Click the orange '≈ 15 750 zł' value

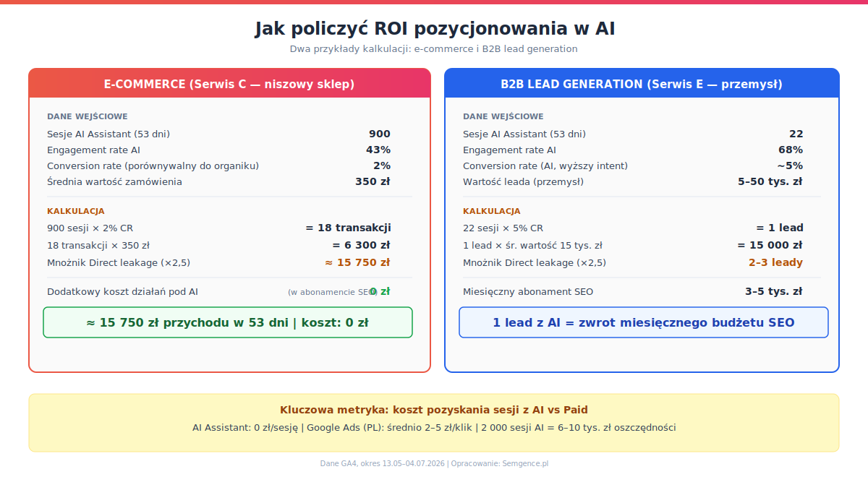[357, 262]
